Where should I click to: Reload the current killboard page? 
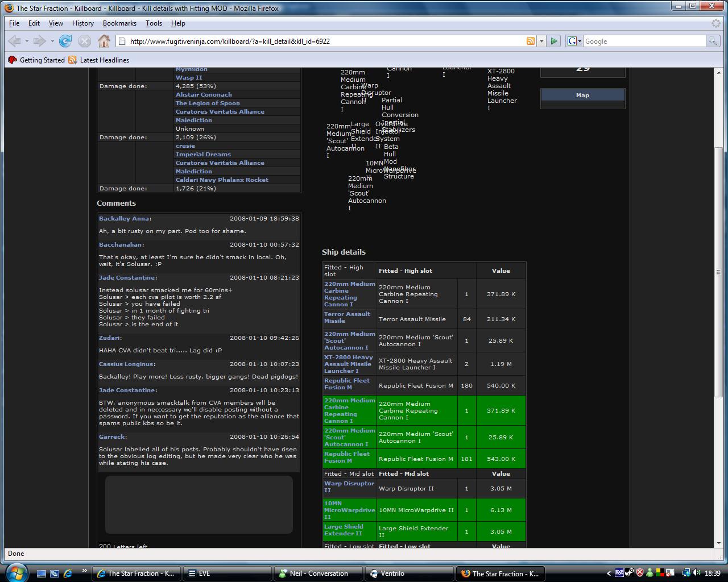click(x=65, y=41)
